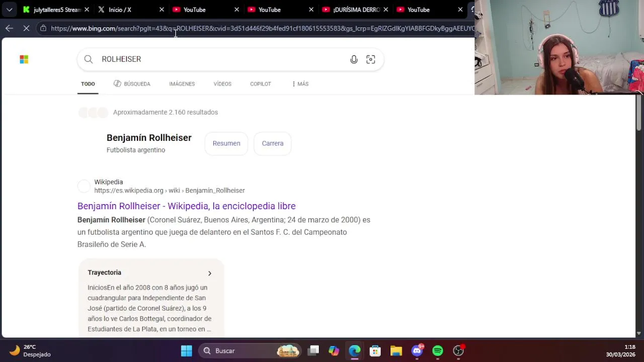Open Microsoft Store from the taskbar

click(375, 350)
